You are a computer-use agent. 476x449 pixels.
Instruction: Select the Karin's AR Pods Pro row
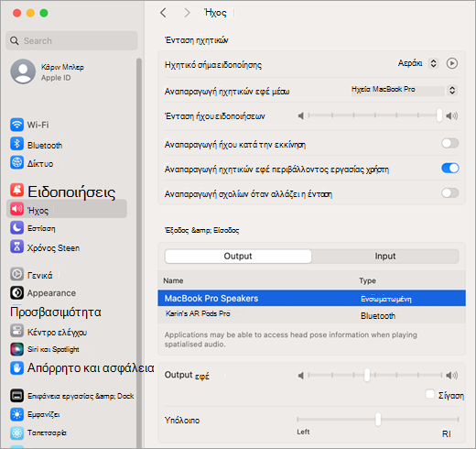[x=311, y=315]
